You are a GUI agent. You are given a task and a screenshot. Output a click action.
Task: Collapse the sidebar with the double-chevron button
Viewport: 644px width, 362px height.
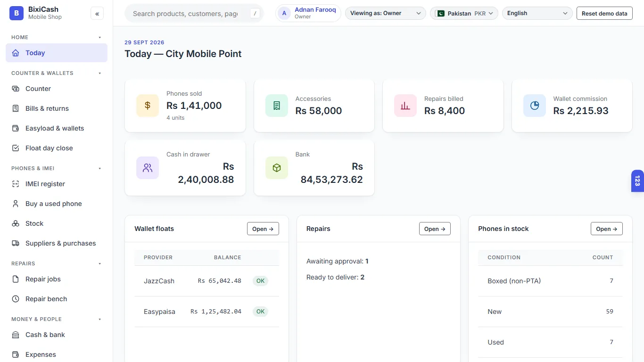tap(97, 14)
